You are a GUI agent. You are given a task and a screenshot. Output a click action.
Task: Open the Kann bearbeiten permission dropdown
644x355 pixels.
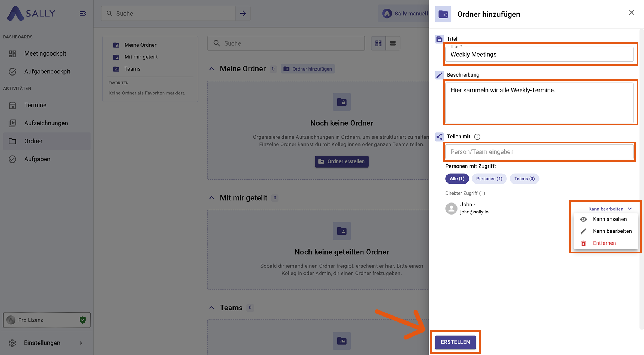[610, 209]
